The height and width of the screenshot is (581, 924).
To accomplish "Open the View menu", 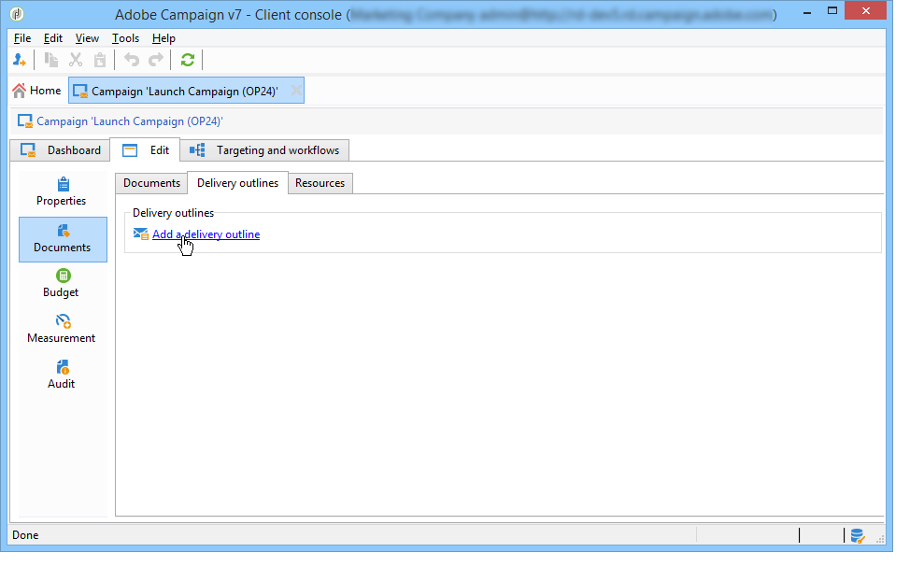I will tap(87, 38).
